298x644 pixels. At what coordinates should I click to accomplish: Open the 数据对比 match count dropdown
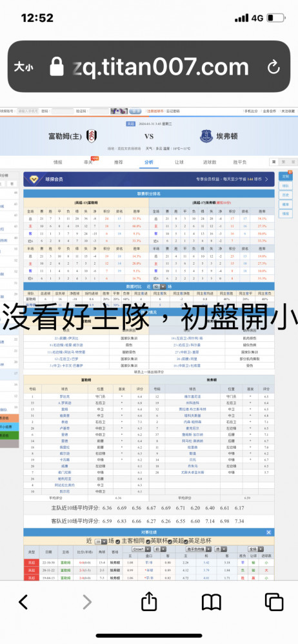click(x=159, y=287)
